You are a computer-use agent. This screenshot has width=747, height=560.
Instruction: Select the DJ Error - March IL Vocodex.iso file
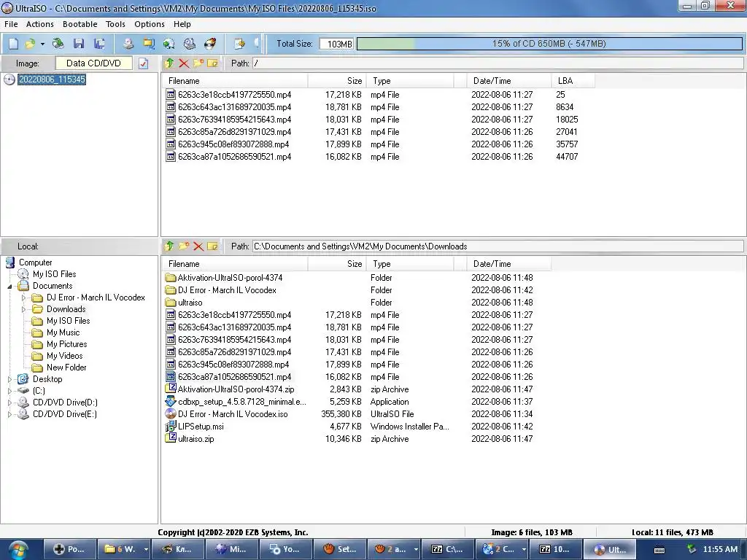coord(233,414)
